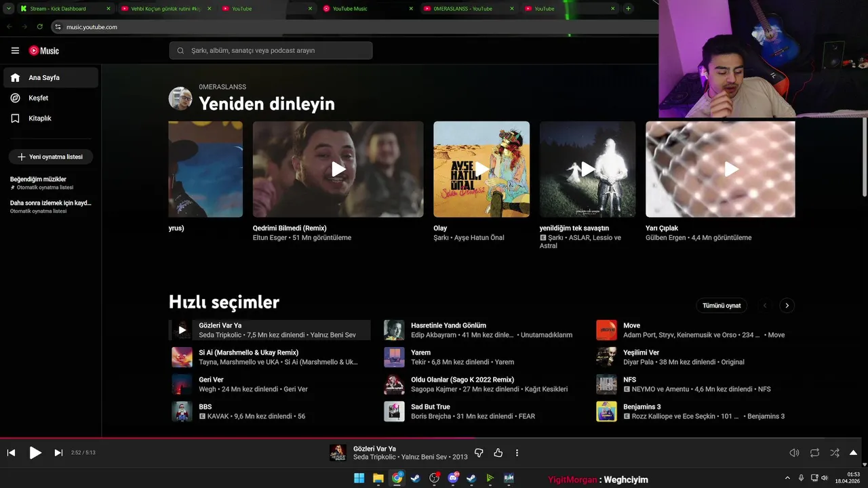Switch to 0MERASLANSS - YouTube tab
This screenshot has width=868, height=488.
[469, 9]
